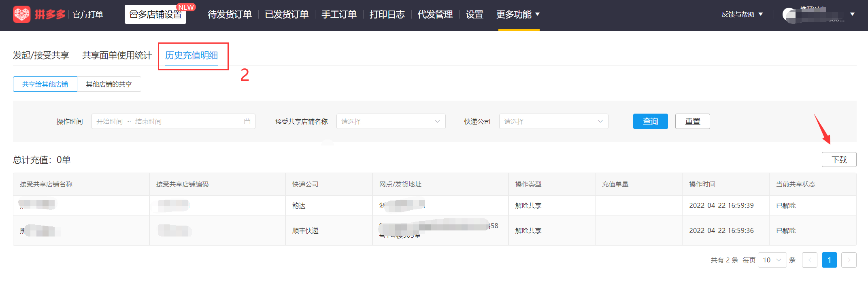Select 其他店铺的共享 toggle
The image size is (868, 283).
(109, 84)
